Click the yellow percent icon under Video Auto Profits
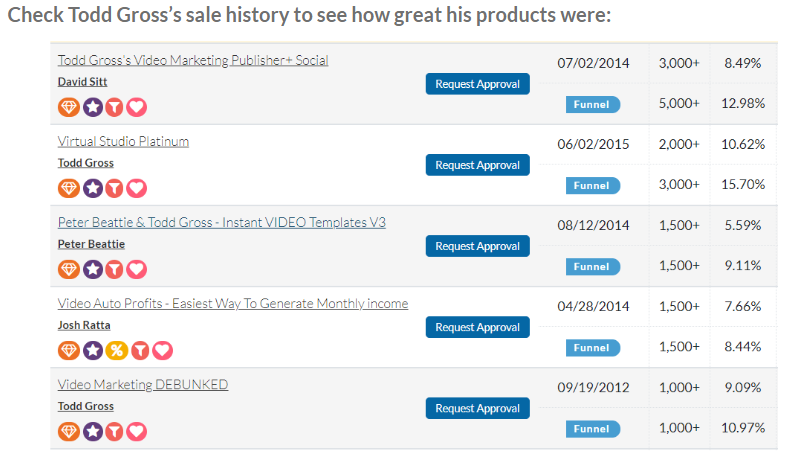Viewport: 799px width, 472px height. (115, 350)
